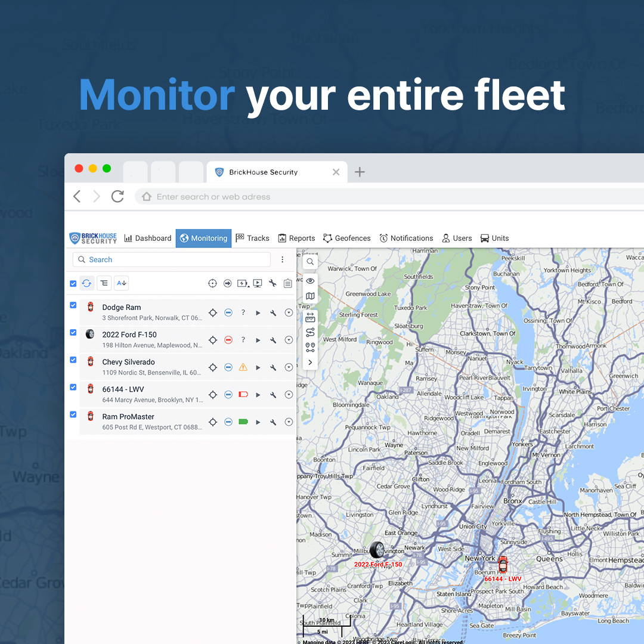The height and width of the screenshot is (644, 644).
Task: Open the map search tool
Action: click(309, 261)
